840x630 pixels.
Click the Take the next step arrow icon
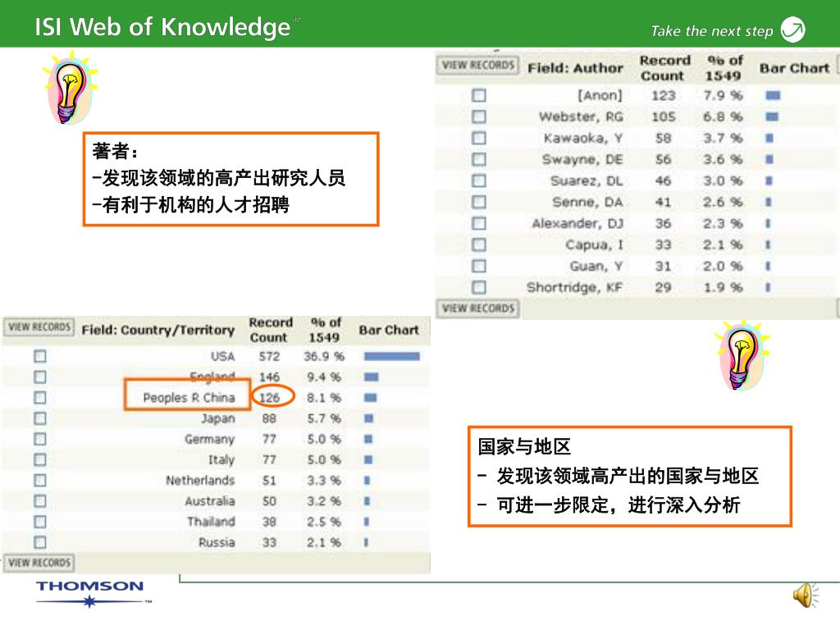pos(793,30)
